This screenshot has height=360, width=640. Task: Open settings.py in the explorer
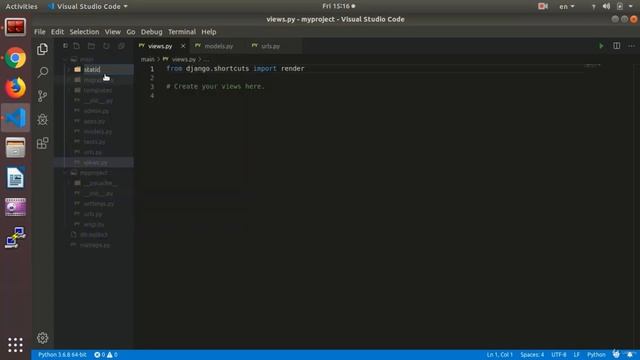(98, 204)
